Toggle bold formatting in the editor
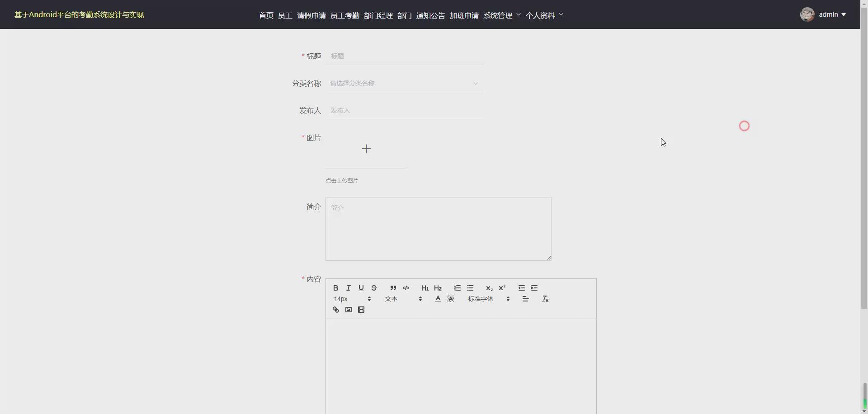 (x=335, y=288)
